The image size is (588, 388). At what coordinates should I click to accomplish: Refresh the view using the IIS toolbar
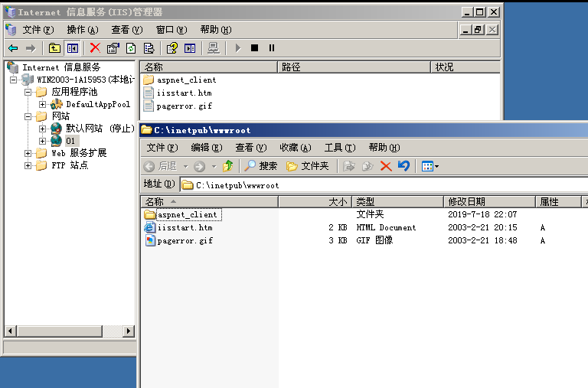click(x=131, y=48)
